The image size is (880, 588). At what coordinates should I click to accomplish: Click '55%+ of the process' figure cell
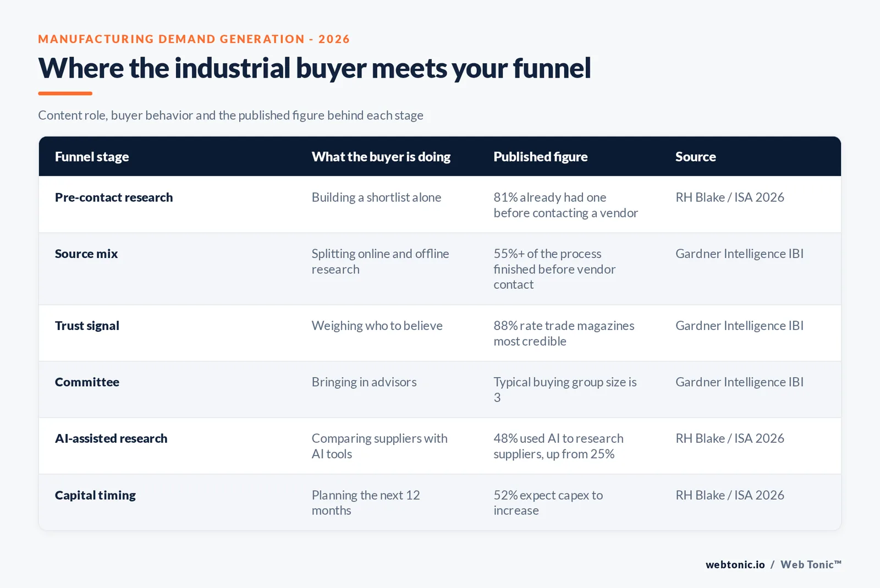coord(554,269)
